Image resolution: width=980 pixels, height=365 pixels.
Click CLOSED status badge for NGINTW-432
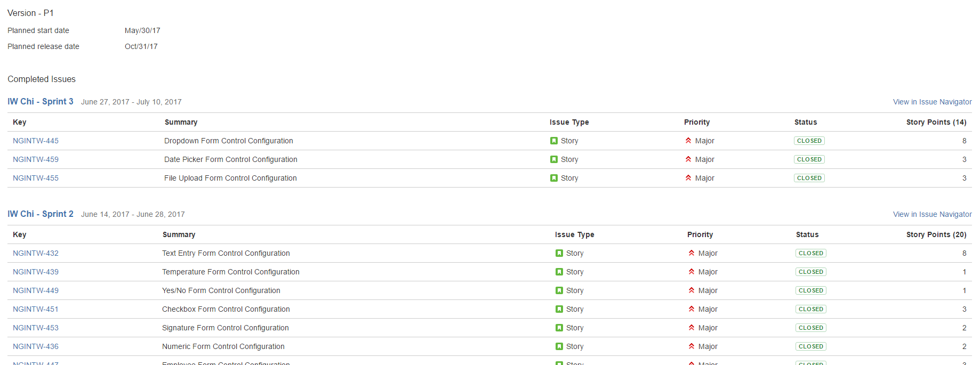[x=811, y=253]
